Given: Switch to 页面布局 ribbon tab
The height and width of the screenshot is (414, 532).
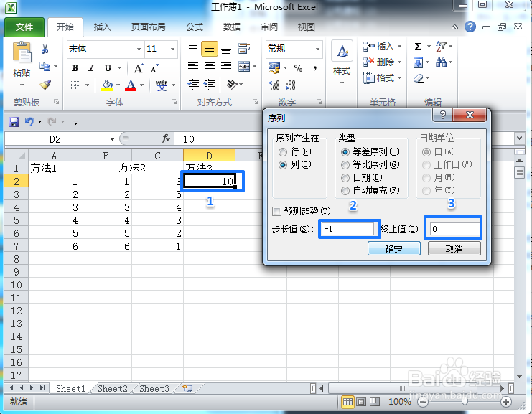Looking at the screenshot, I should tap(149, 27).
